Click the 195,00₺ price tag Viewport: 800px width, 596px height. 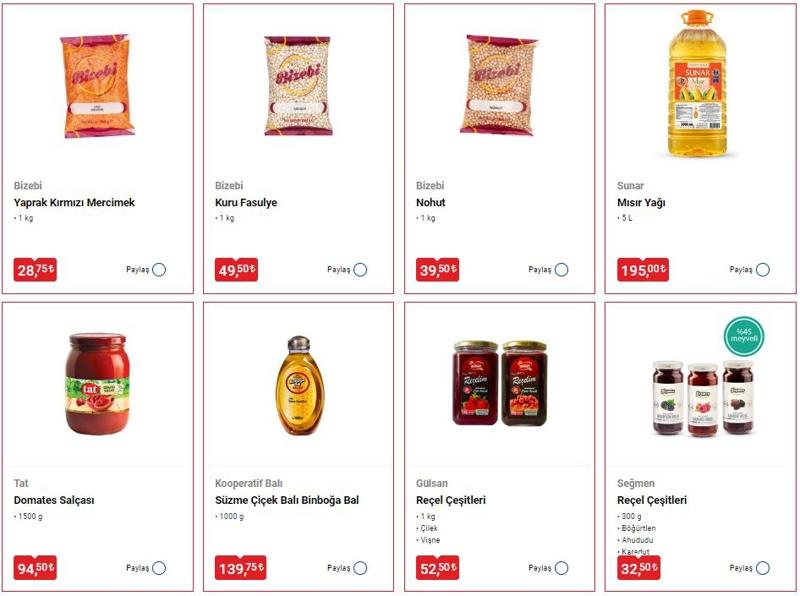coord(642,269)
